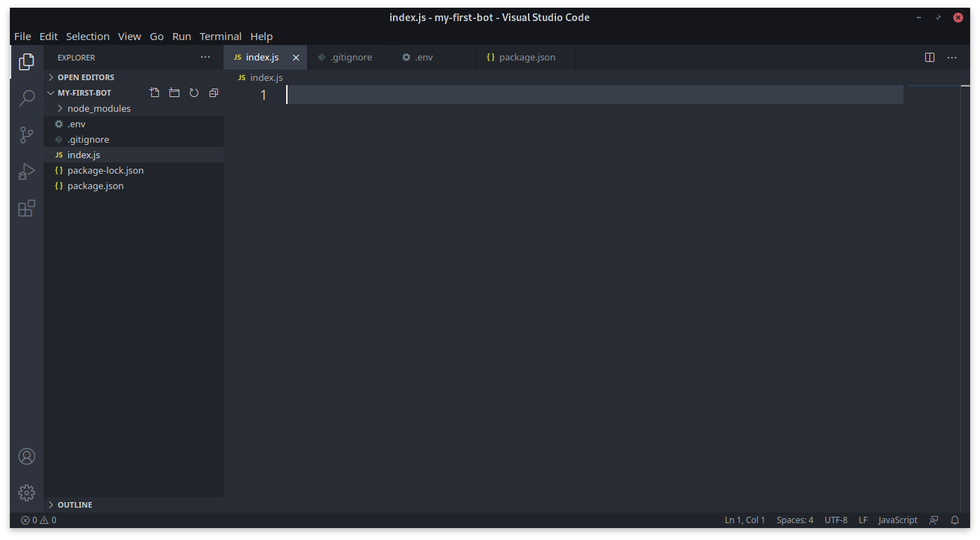Create a new folder in MY-FIRST-BOT
The width and height of the screenshot is (980, 540).
pyautogui.click(x=174, y=93)
